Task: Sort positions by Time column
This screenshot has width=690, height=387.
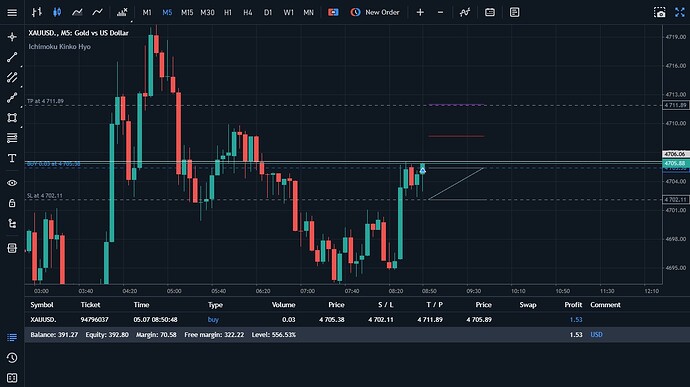Action: pos(141,305)
